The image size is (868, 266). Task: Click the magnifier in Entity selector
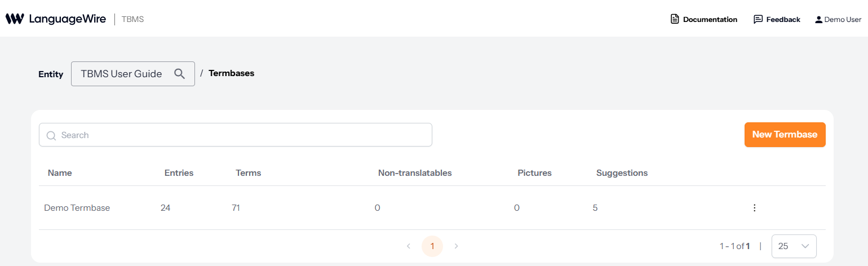pyautogui.click(x=180, y=74)
